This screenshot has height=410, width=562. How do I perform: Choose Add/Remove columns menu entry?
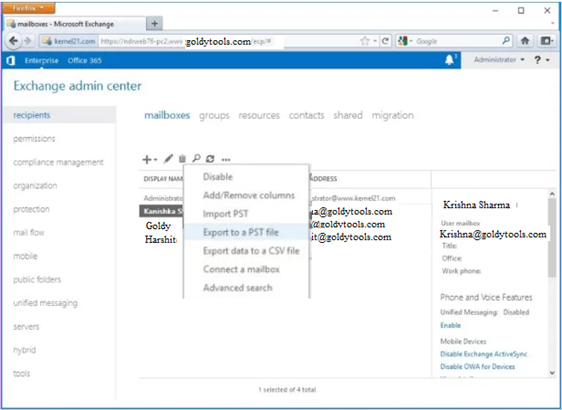point(246,195)
